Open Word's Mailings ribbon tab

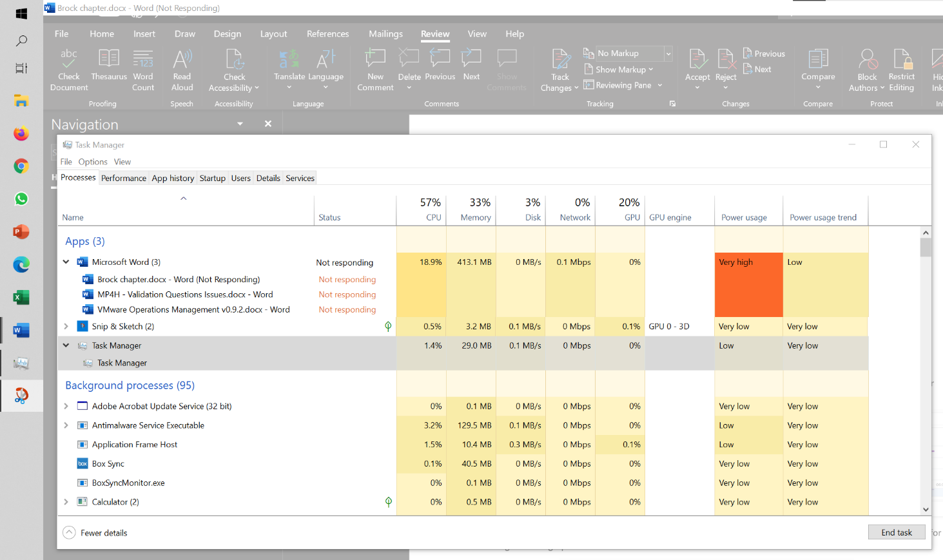click(385, 34)
